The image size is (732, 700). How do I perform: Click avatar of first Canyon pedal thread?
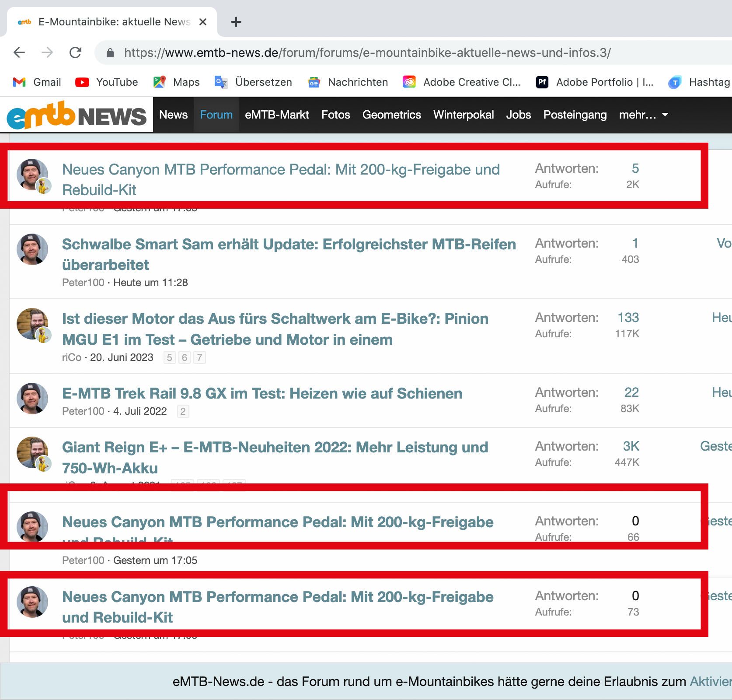tap(32, 175)
